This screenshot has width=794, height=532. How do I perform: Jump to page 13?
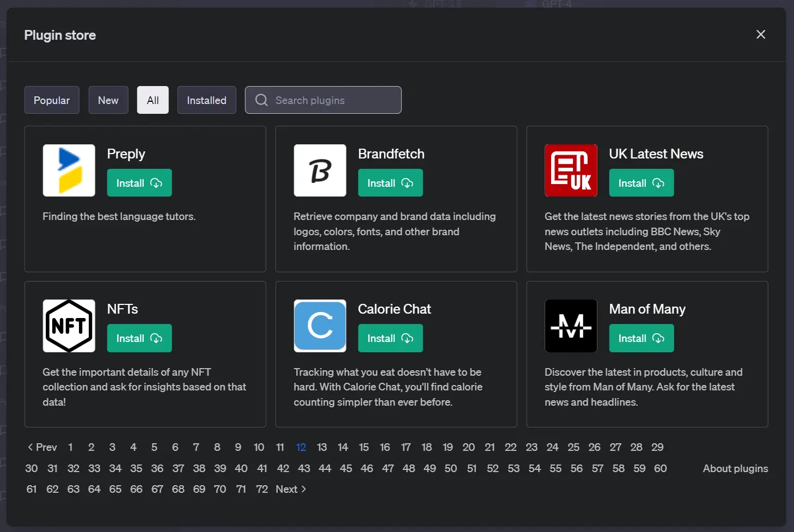(x=322, y=447)
